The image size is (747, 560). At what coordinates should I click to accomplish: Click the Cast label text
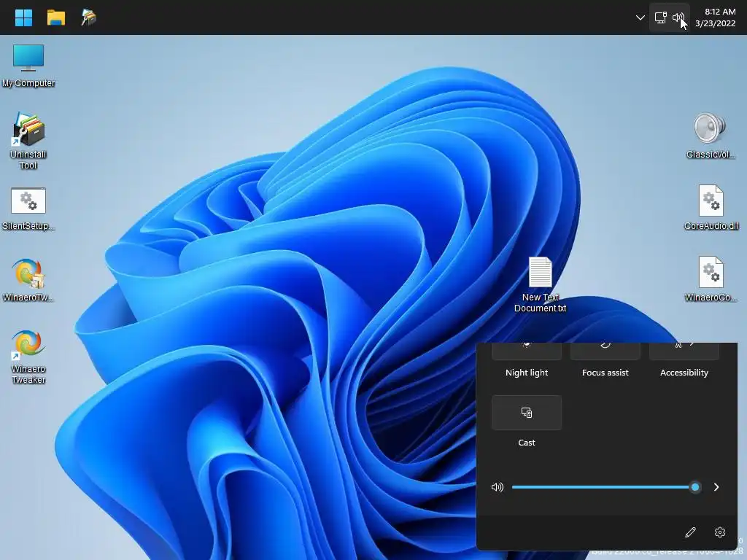pos(527,443)
